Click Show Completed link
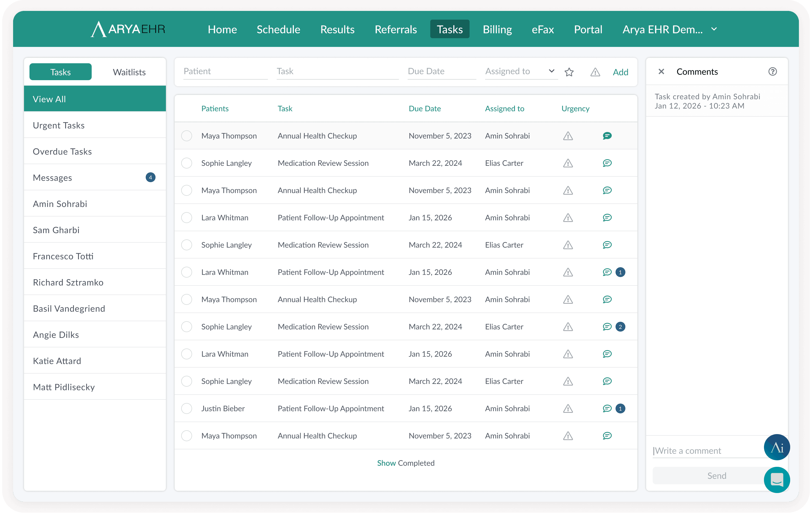 [405, 463]
